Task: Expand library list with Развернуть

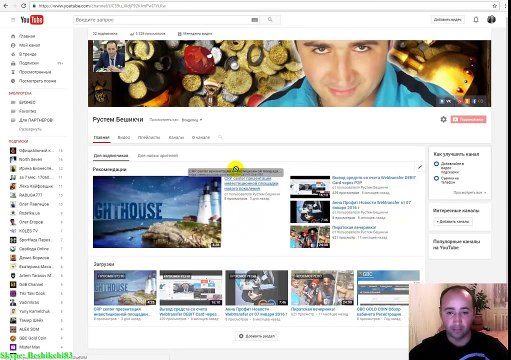Action: 30,129
